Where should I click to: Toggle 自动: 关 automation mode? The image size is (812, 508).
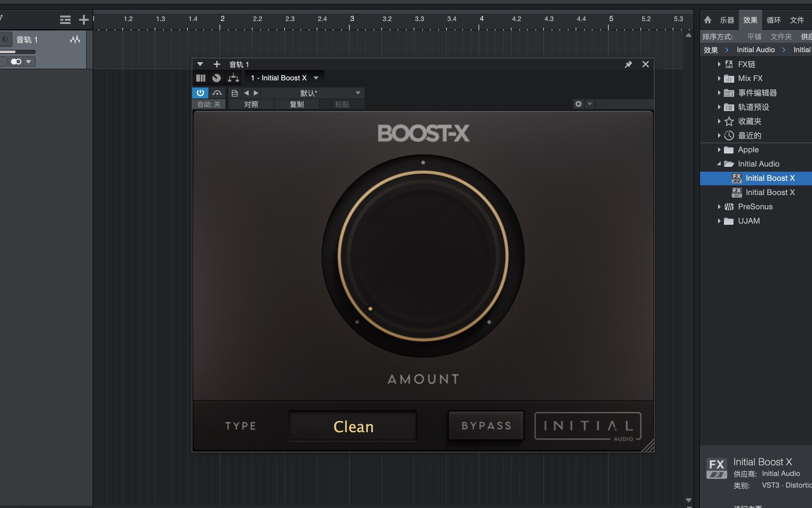(209, 104)
